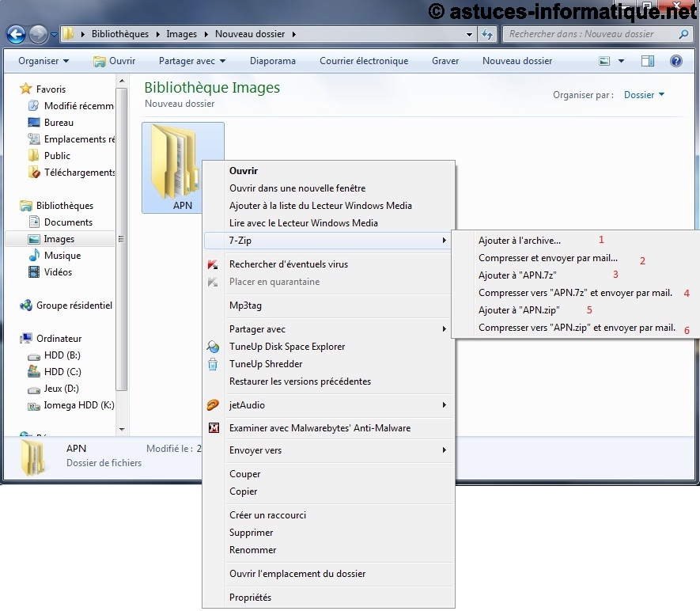Click the Favoris star icon

(x=26, y=89)
